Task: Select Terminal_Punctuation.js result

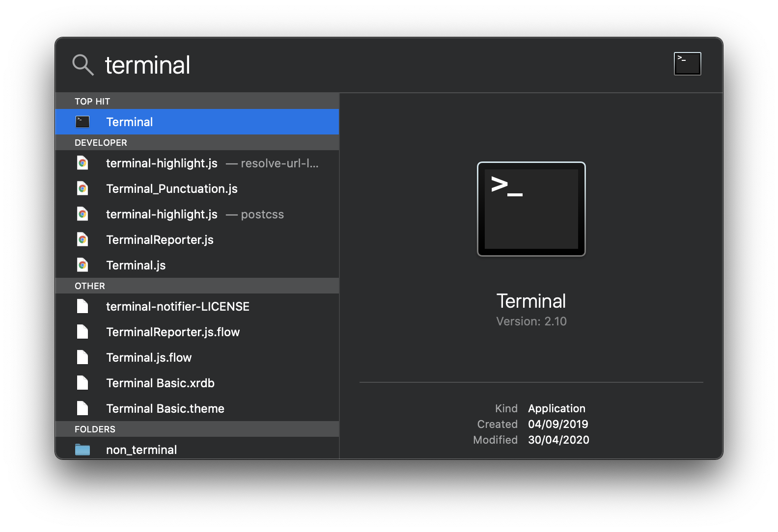Action: [197, 188]
